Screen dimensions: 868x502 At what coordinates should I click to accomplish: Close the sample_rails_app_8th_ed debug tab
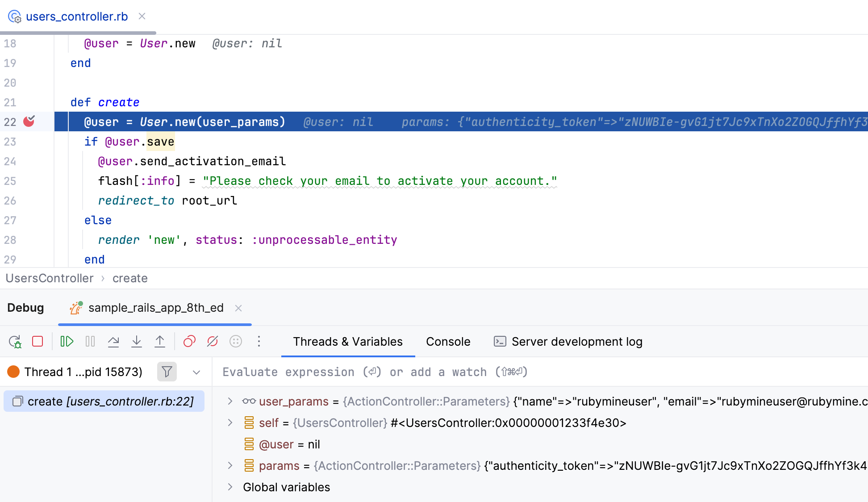click(x=238, y=308)
